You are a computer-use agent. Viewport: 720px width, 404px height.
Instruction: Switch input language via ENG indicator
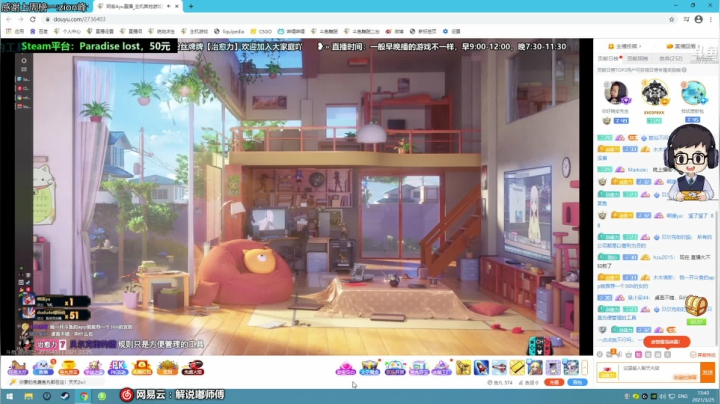click(683, 396)
